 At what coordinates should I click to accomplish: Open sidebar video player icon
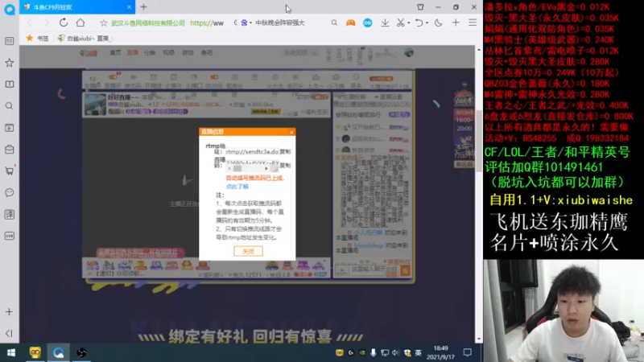(x=9, y=128)
